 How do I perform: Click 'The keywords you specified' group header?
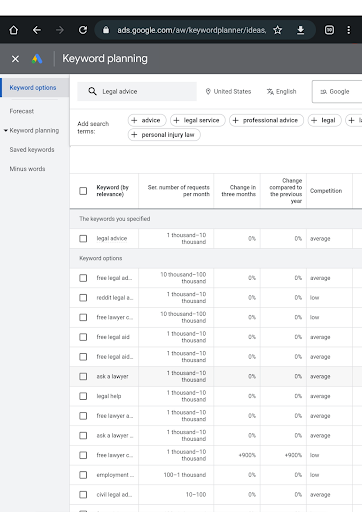click(x=115, y=219)
